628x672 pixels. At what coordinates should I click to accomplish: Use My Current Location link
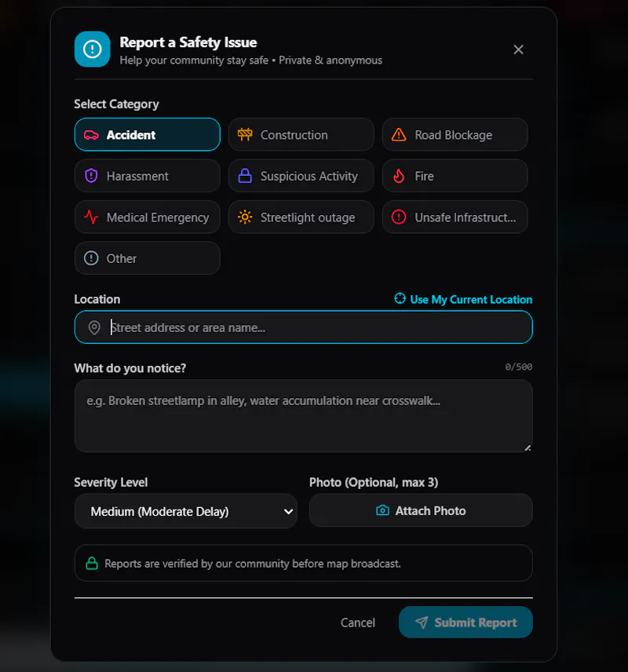click(x=463, y=299)
